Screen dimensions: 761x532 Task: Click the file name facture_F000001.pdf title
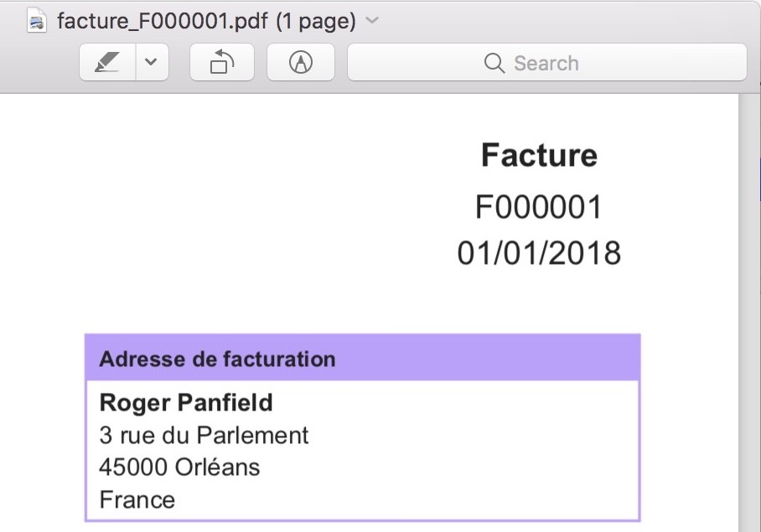(x=162, y=21)
